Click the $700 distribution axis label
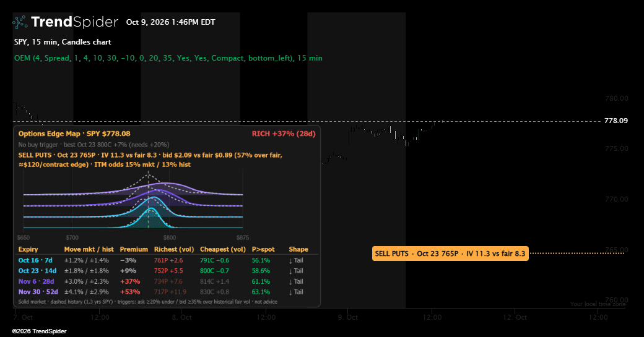The width and height of the screenshot is (644, 337). point(72,238)
